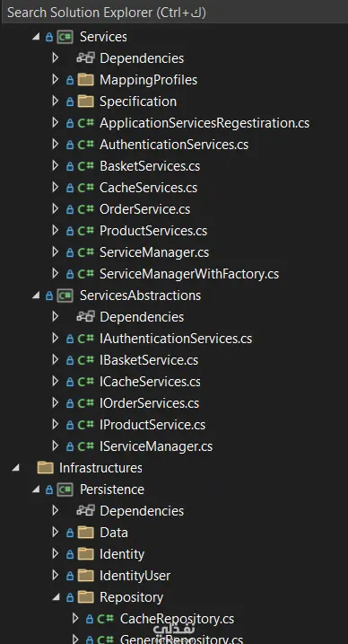Click the Infrastructures folder icon
The image size is (348, 644).
pyautogui.click(x=45, y=467)
